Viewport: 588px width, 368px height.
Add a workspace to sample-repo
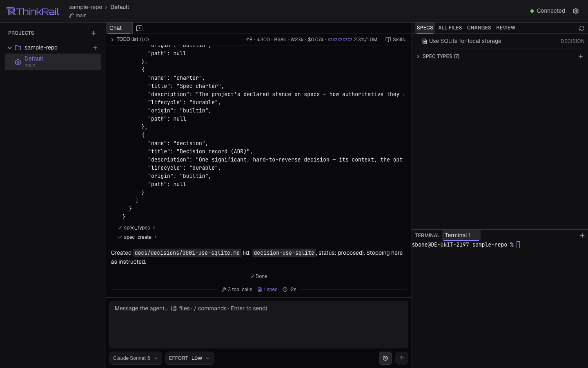pyautogui.click(x=95, y=48)
